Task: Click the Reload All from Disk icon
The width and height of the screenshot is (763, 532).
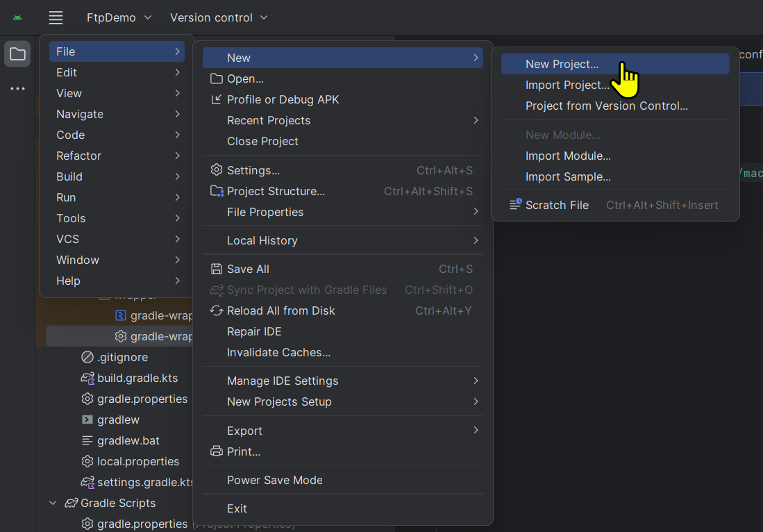Action: coord(217,310)
